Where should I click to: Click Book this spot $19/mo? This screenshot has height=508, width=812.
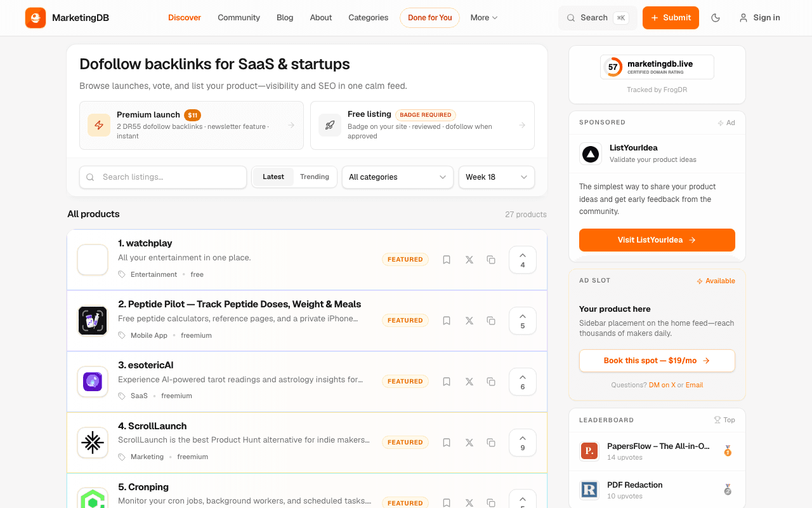(657, 361)
